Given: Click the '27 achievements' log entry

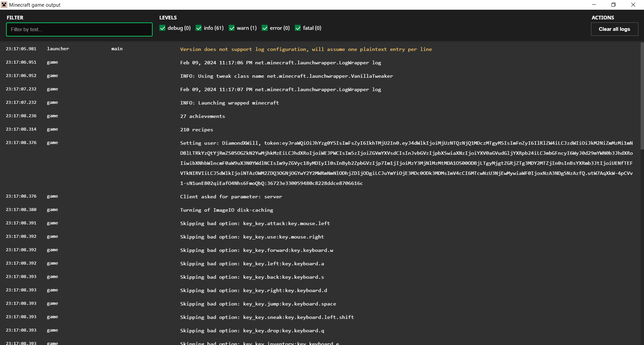Looking at the screenshot, I should click(203, 116).
